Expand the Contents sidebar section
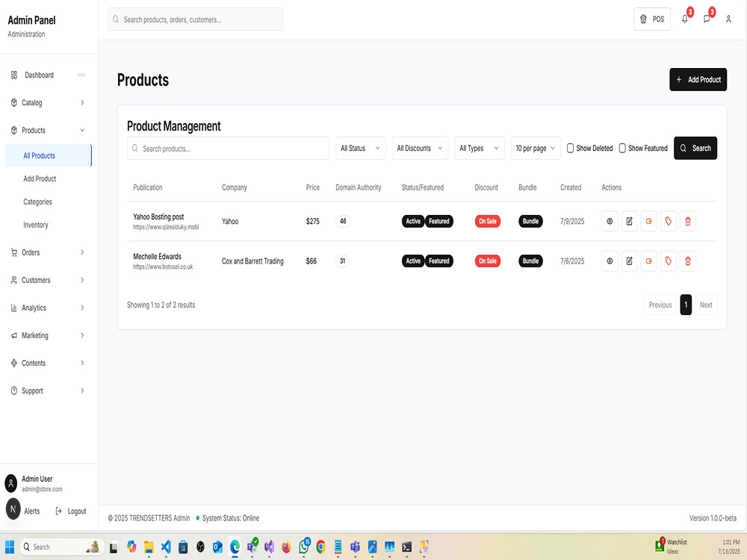 pos(48,363)
